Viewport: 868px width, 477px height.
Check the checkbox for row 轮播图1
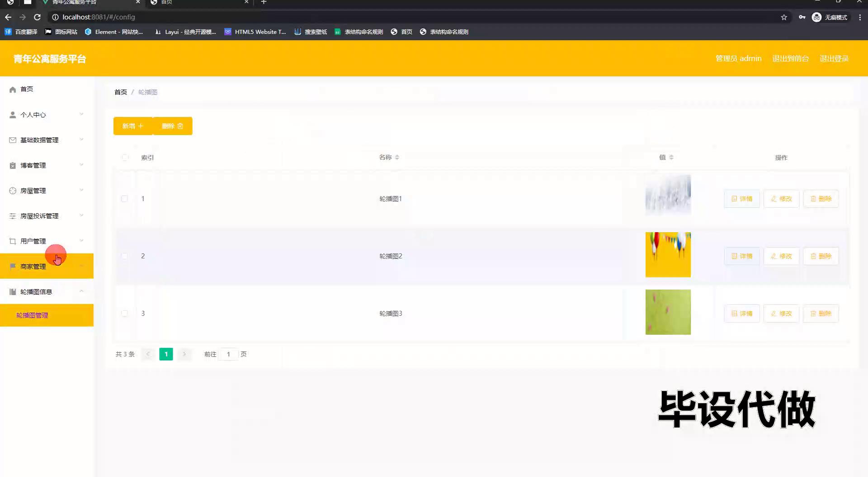[x=125, y=198]
